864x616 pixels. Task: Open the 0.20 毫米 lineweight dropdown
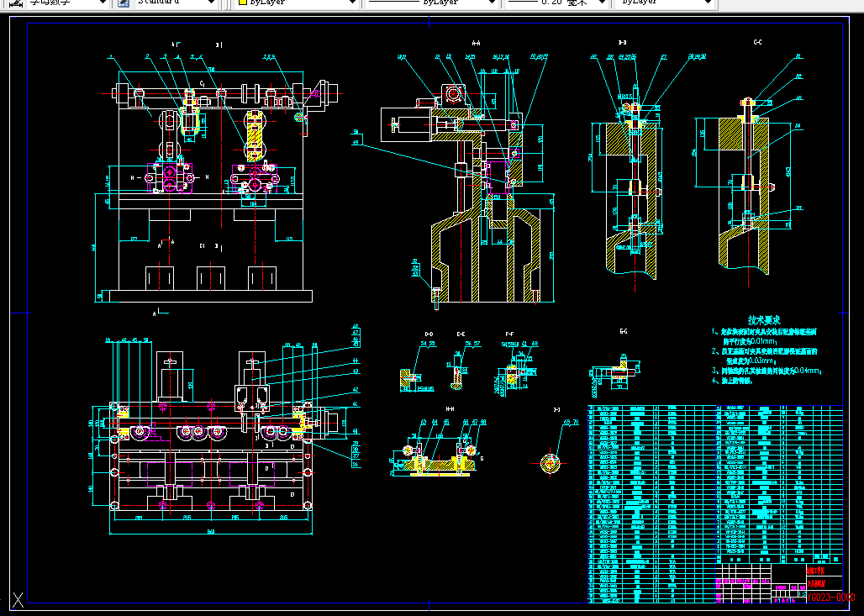point(556,3)
